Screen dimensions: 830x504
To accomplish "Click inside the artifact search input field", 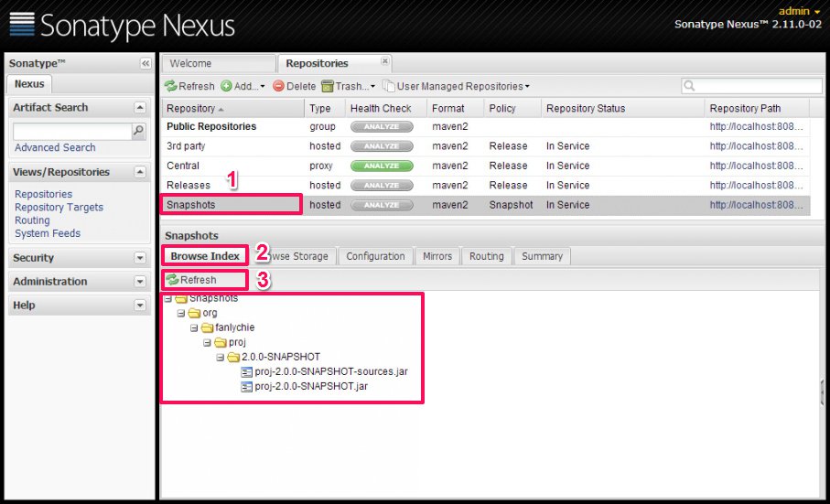I will [x=72, y=131].
